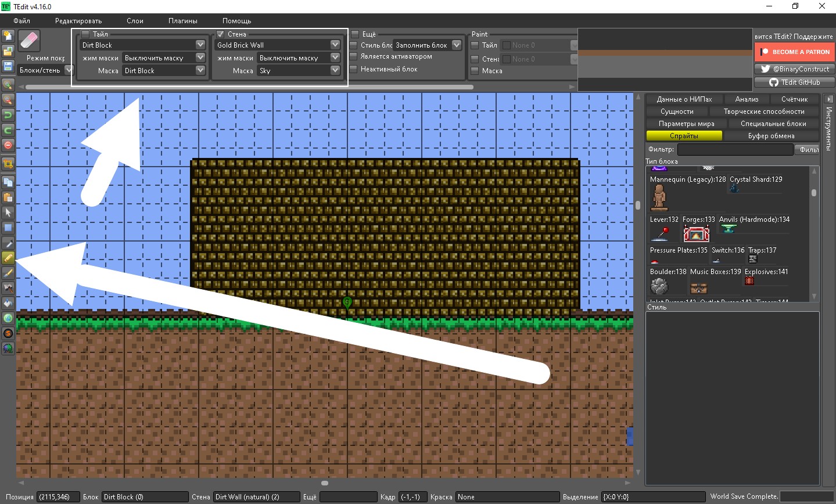This screenshot has height=504, width=836.
Task: Open the Помощь menu
Action: coord(236,21)
